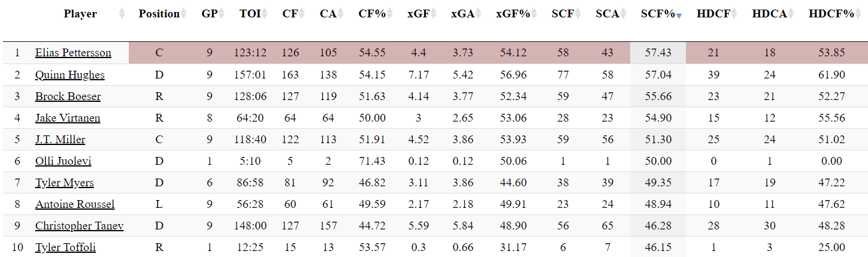This screenshot has width=868, height=257.
Task: Click the sort arrows beside the Player header
Action: click(x=122, y=14)
